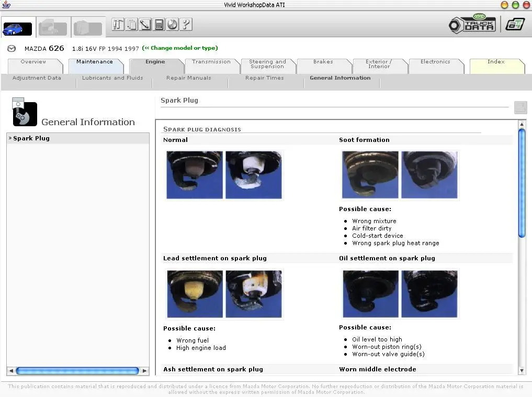Open the Repair Times subtab
Screen dimensions: 532x397
(x=265, y=78)
